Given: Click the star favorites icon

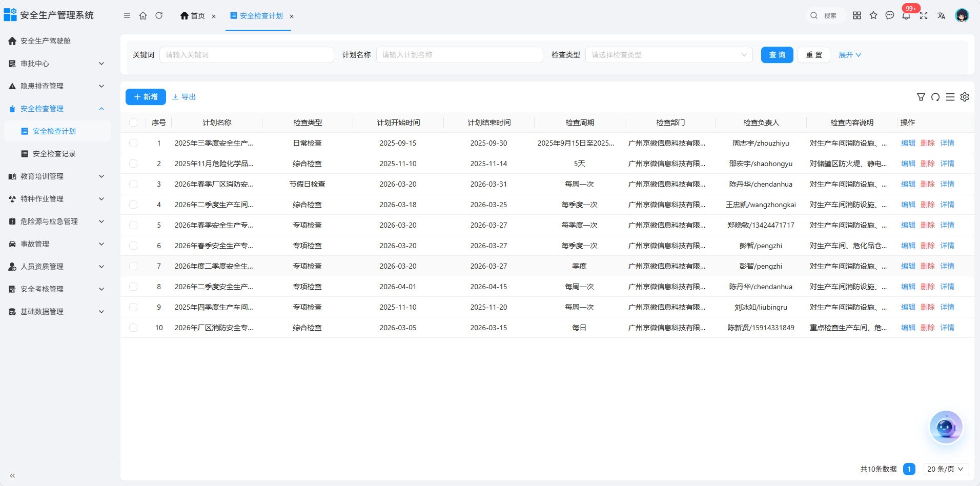Looking at the screenshot, I should click(873, 15).
